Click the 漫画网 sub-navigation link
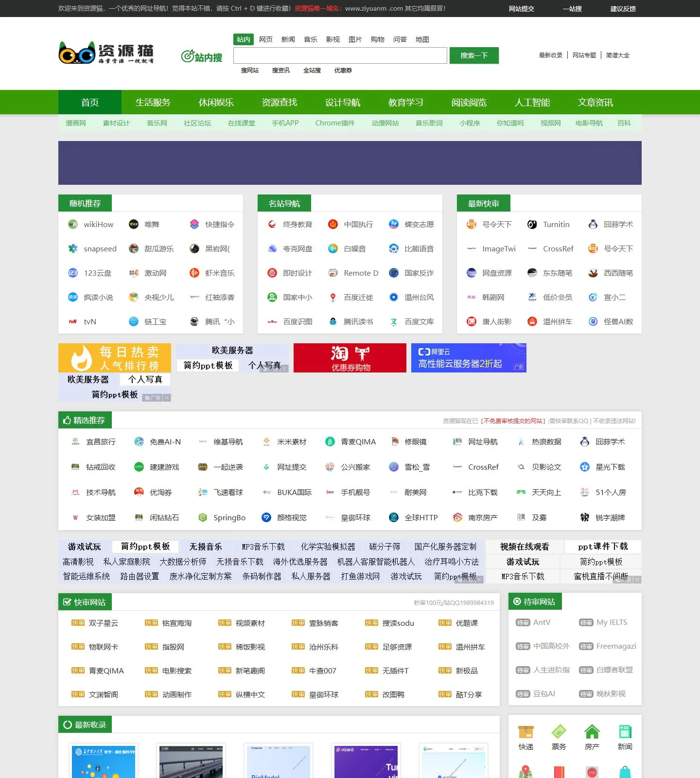This screenshot has height=778, width=700. coord(76,123)
